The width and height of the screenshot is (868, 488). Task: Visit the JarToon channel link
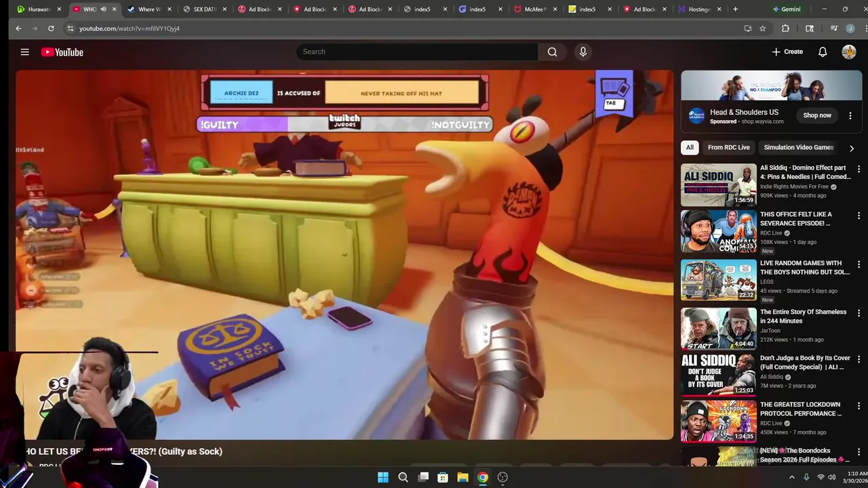[x=770, y=331]
